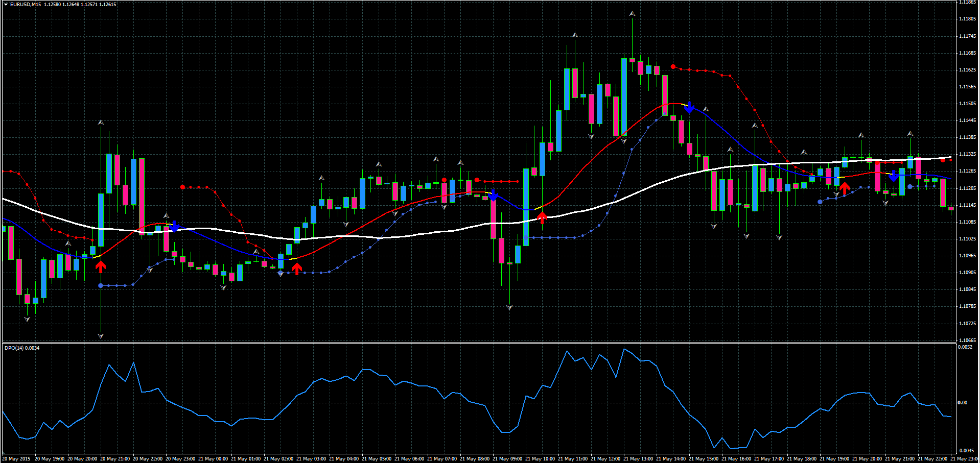Click the 21 May 17:00 time label

[x=769, y=459]
